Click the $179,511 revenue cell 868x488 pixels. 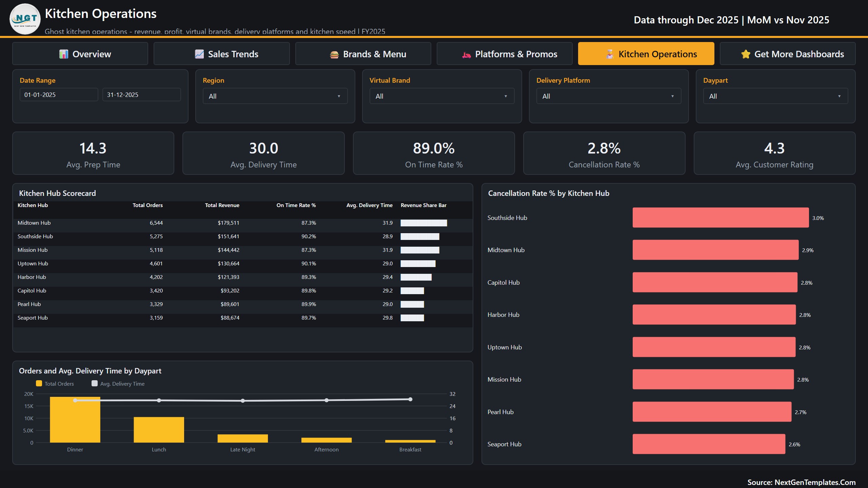pos(228,223)
